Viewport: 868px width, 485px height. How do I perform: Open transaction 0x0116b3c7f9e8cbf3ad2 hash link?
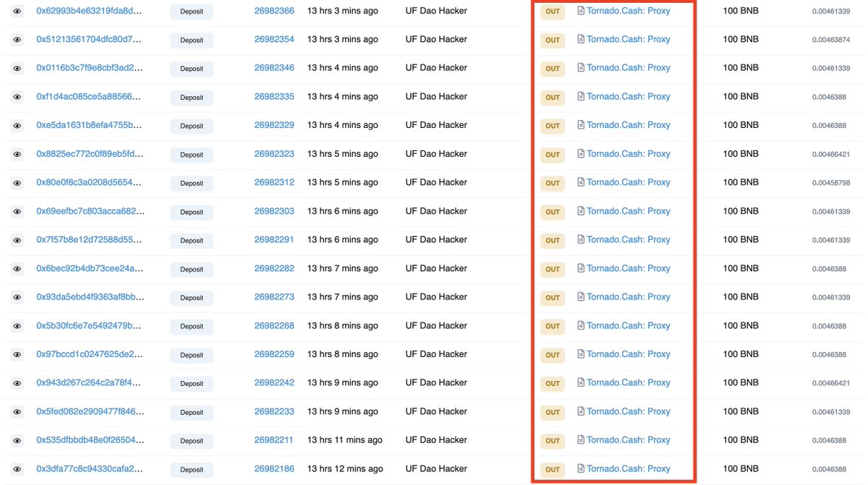90,68
